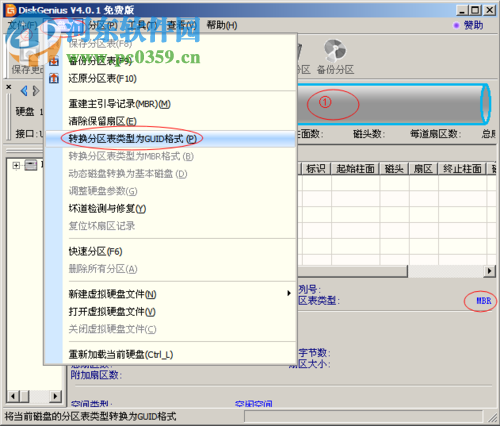Open new virtual disk file submenu arrow
Viewport: 500px width, 426px height.
(289, 294)
